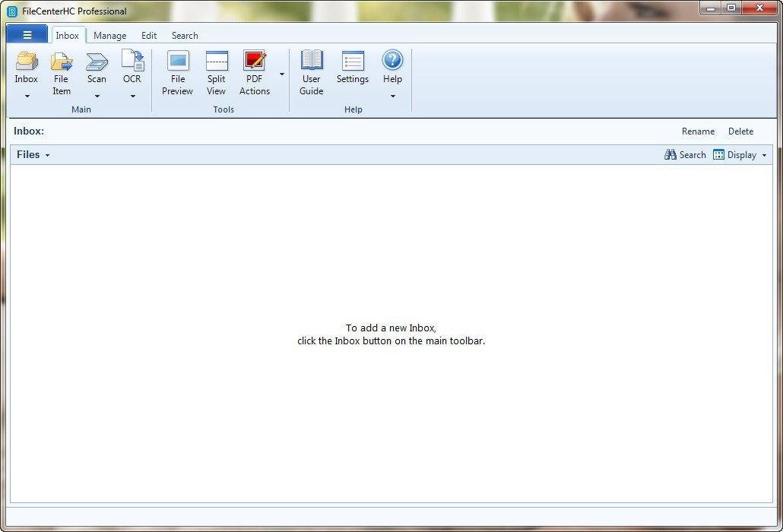
Task: Click the Rename link
Action: (698, 131)
